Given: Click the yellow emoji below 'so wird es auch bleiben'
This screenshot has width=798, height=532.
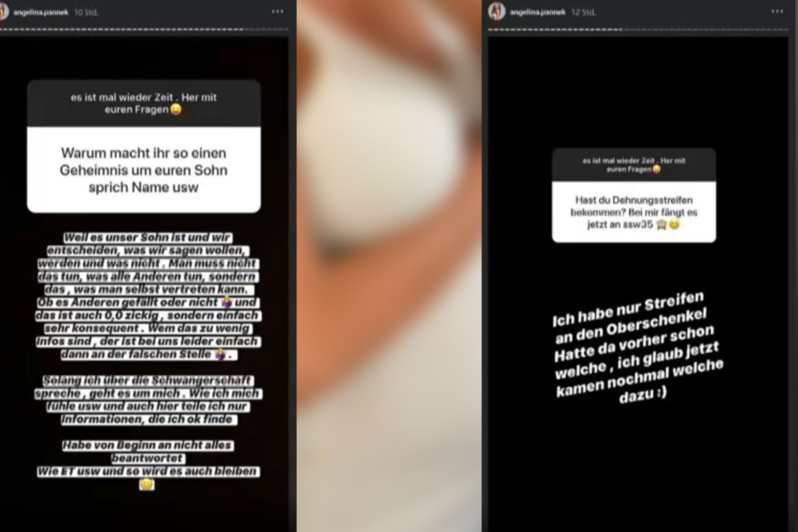Looking at the screenshot, I should click(147, 484).
